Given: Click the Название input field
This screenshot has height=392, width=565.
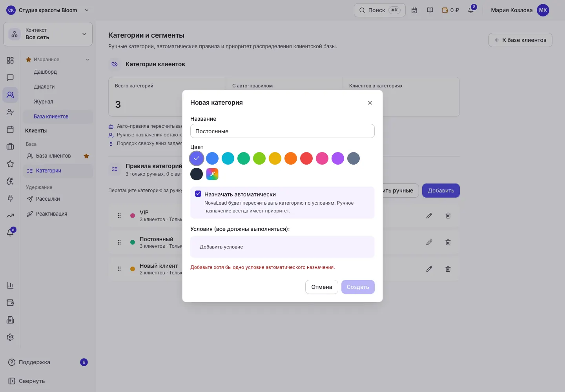Looking at the screenshot, I should pyautogui.click(x=282, y=131).
